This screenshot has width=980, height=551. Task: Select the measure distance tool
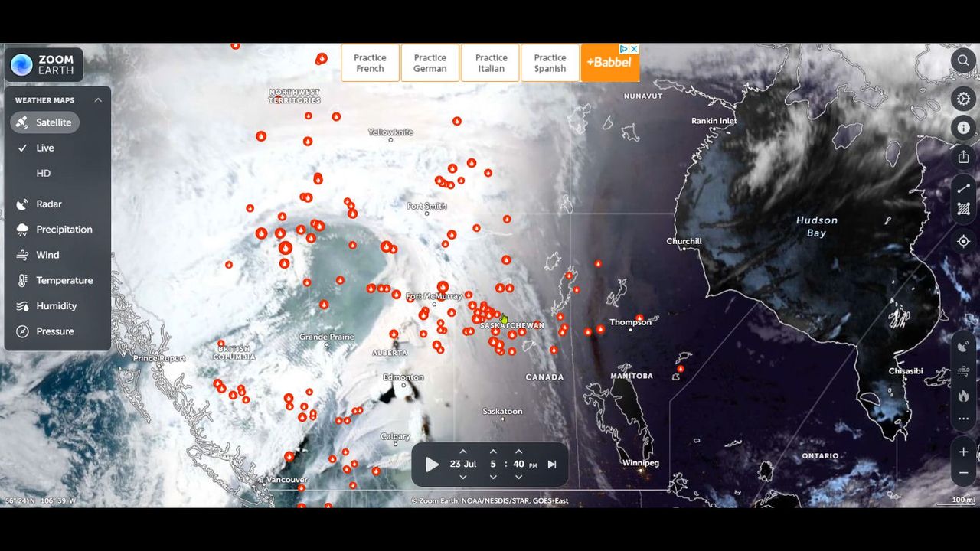click(963, 188)
